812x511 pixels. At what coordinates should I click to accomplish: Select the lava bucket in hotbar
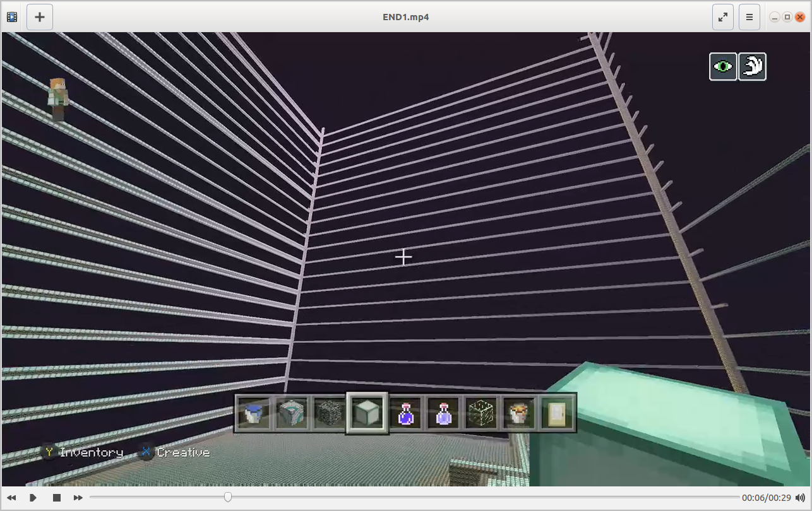click(x=519, y=414)
